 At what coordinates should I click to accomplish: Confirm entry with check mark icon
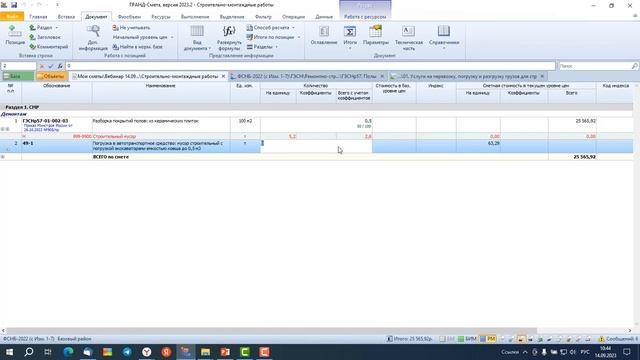(51, 66)
